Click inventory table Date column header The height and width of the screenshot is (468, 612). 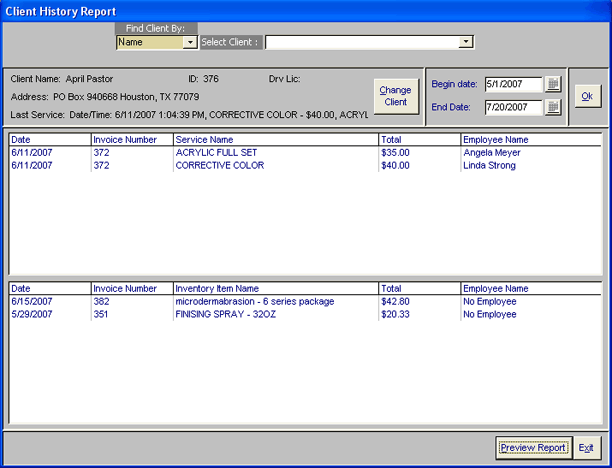pos(50,288)
